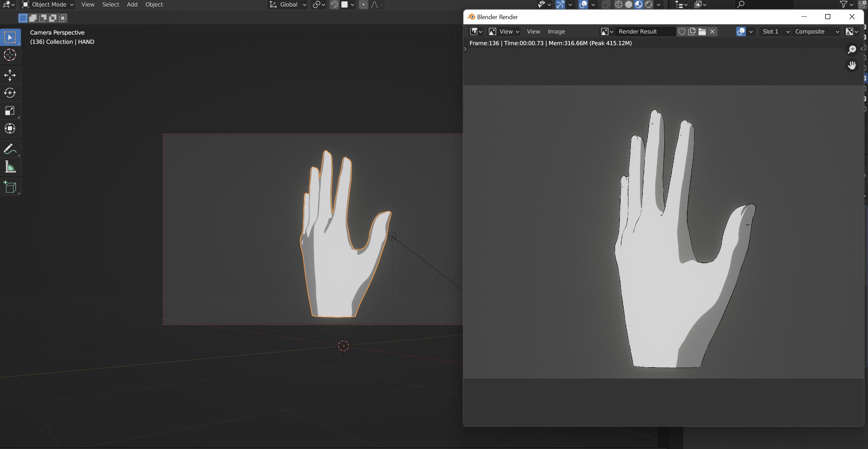868x449 pixels.
Task: Create new image with duplicate icon
Action: click(x=692, y=31)
